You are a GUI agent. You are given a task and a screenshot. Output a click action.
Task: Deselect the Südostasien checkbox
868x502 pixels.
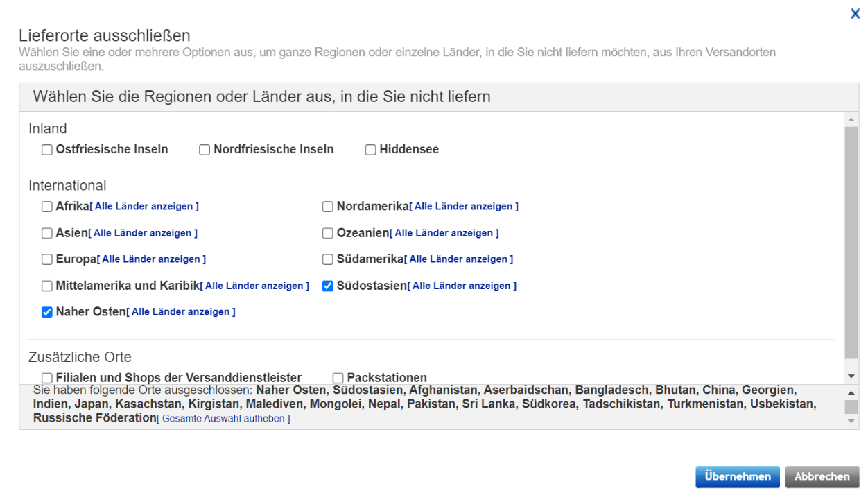[x=327, y=285]
